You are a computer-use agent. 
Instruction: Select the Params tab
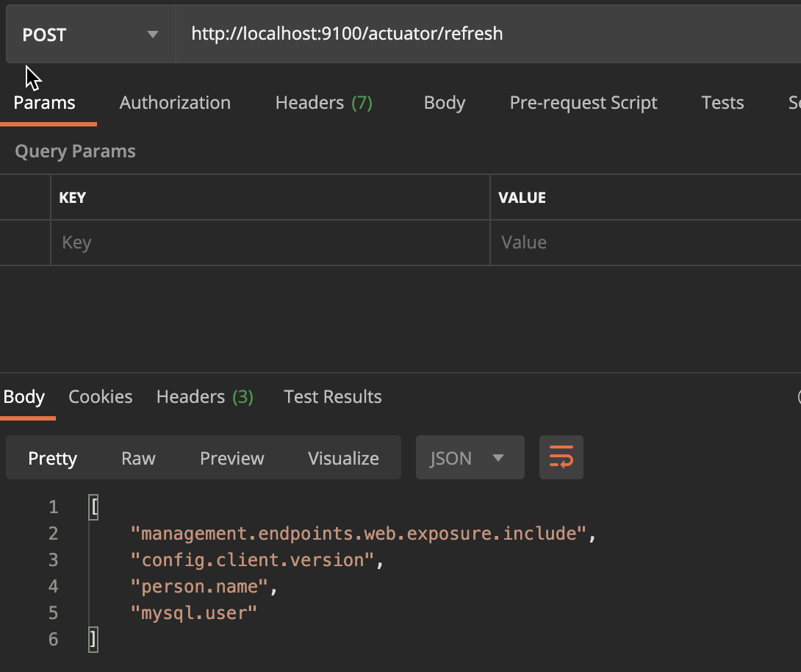[x=44, y=103]
